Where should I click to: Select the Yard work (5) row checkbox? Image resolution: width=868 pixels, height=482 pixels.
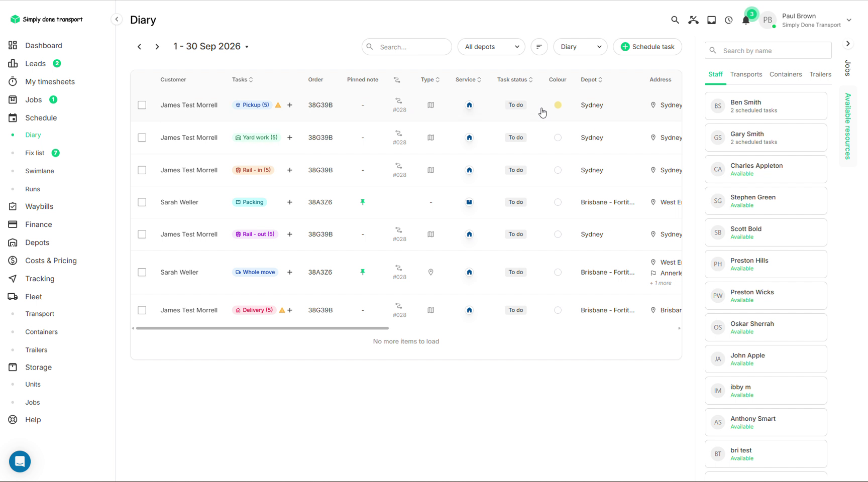click(x=142, y=138)
